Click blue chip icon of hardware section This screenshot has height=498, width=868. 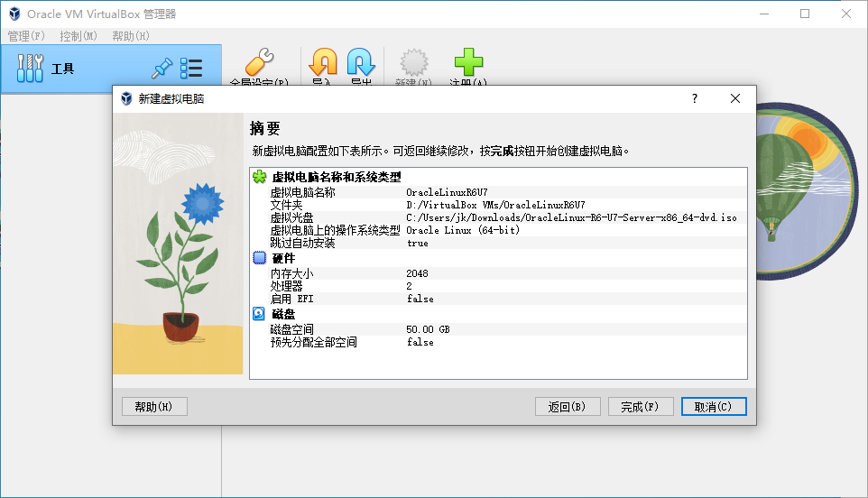(x=260, y=258)
